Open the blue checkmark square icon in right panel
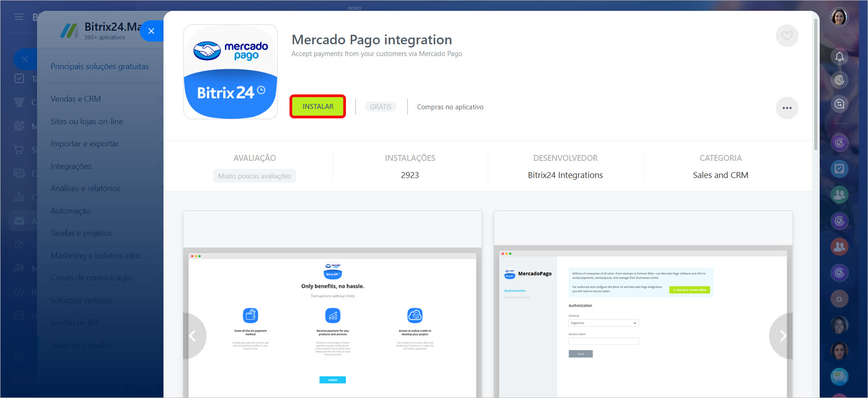Image resolution: width=868 pixels, height=398 pixels. 839,169
